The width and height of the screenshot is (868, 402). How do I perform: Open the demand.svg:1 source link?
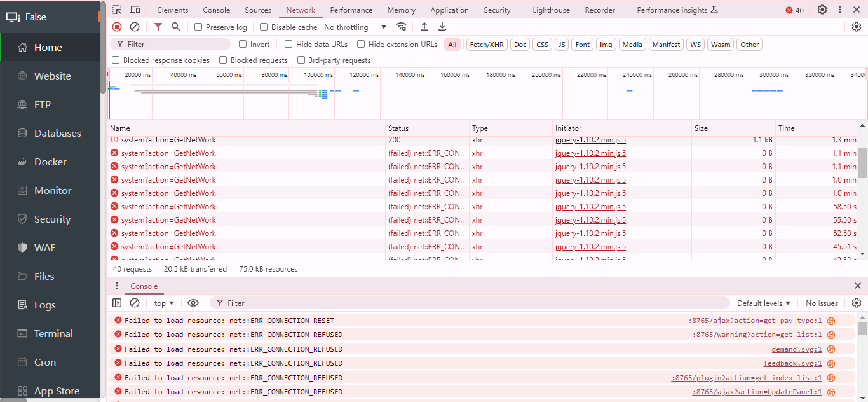[796, 349]
